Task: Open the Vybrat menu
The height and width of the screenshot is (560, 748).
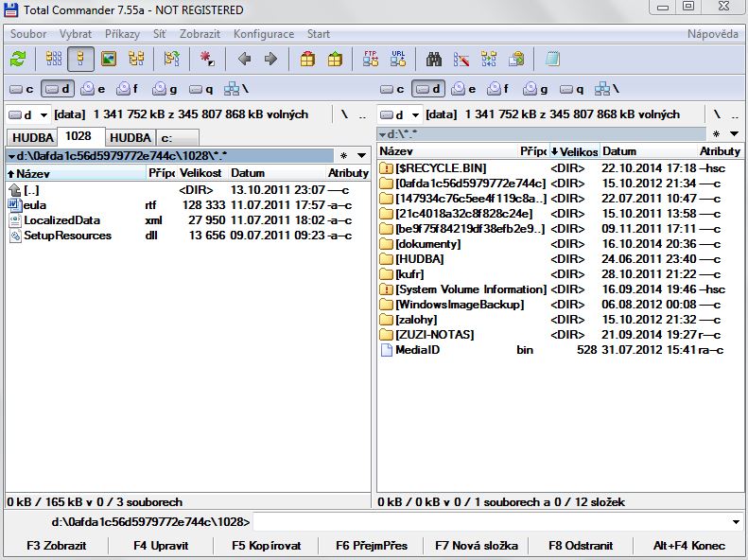Action: pyautogui.click(x=76, y=34)
